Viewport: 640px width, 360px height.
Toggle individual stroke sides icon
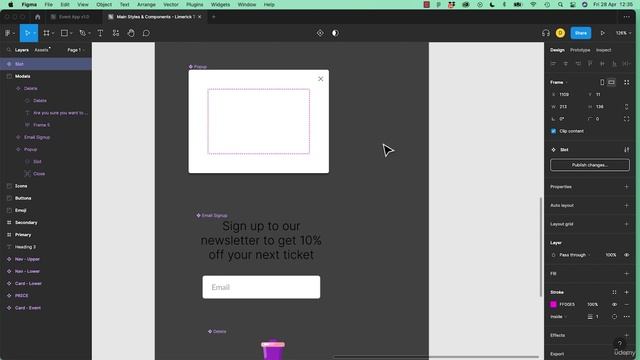point(614,317)
